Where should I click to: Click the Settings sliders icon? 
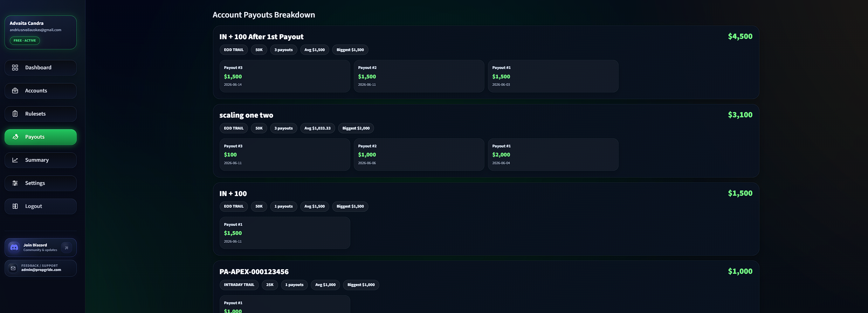(x=15, y=183)
